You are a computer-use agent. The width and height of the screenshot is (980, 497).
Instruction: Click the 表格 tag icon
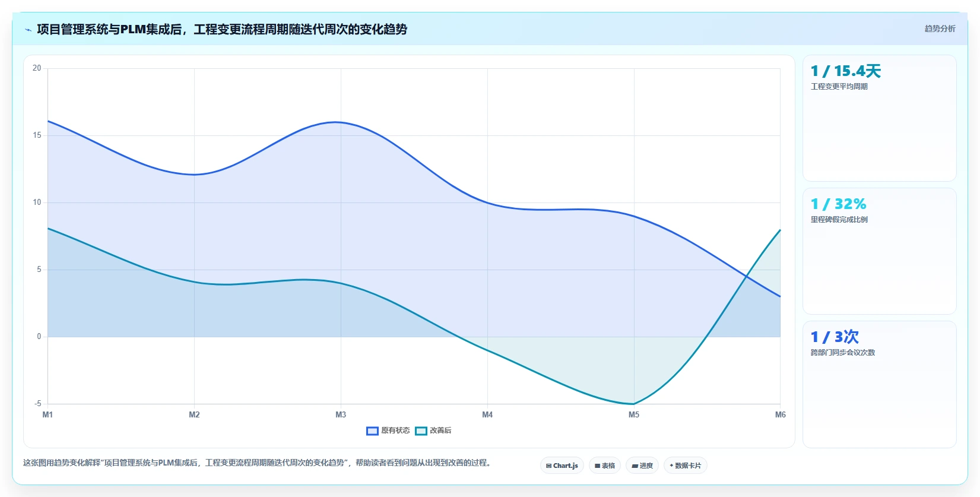click(x=597, y=466)
